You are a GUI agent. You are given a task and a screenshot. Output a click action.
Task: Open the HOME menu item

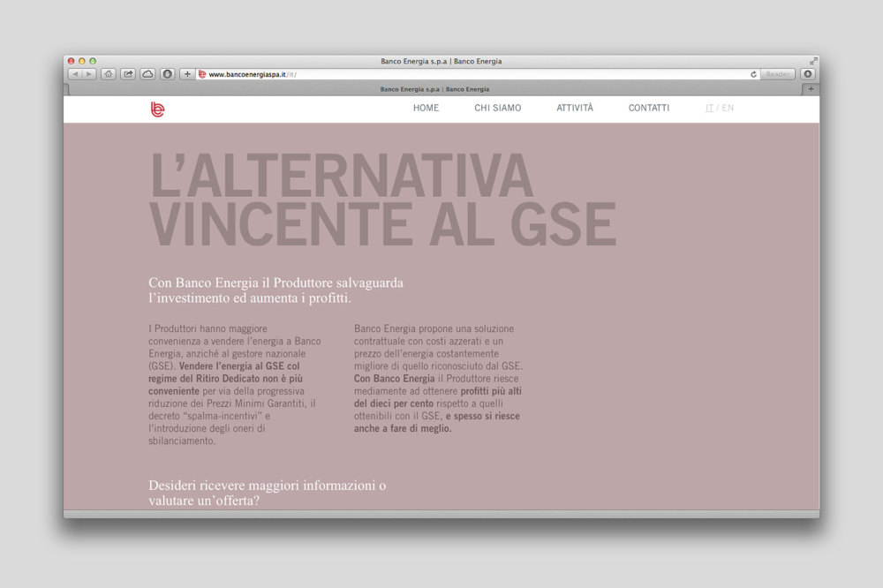point(426,108)
